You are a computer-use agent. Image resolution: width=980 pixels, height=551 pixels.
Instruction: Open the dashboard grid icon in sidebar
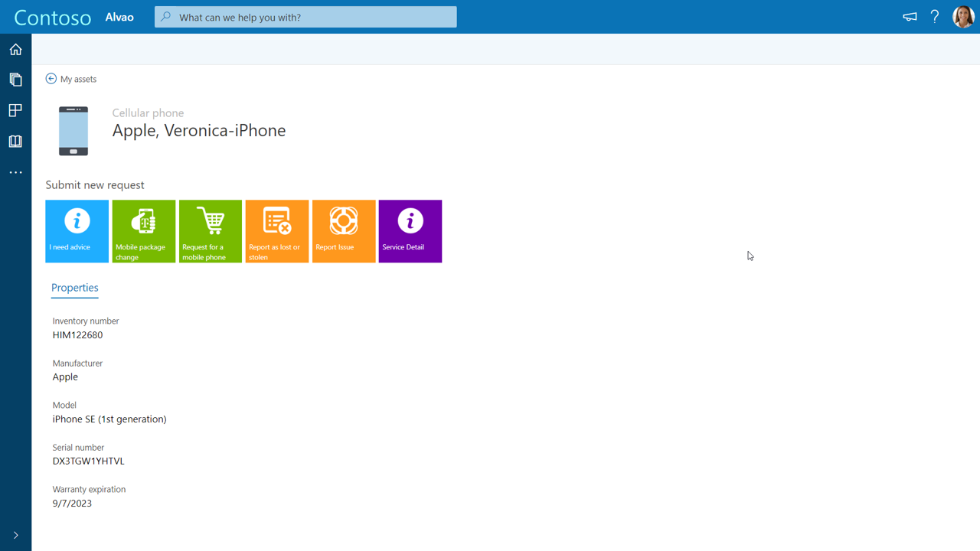15,110
